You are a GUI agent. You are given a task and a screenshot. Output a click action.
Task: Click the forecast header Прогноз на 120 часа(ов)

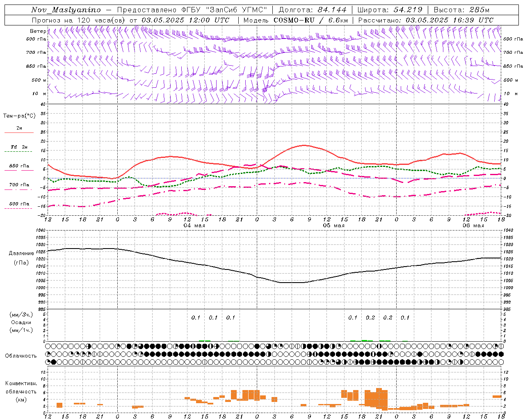point(79,20)
